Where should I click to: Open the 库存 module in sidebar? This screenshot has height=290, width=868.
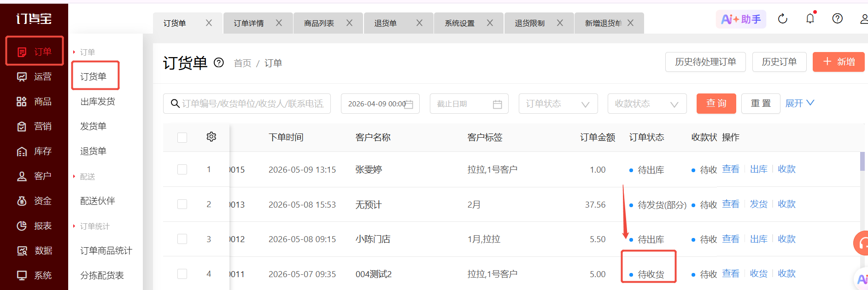(34, 151)
